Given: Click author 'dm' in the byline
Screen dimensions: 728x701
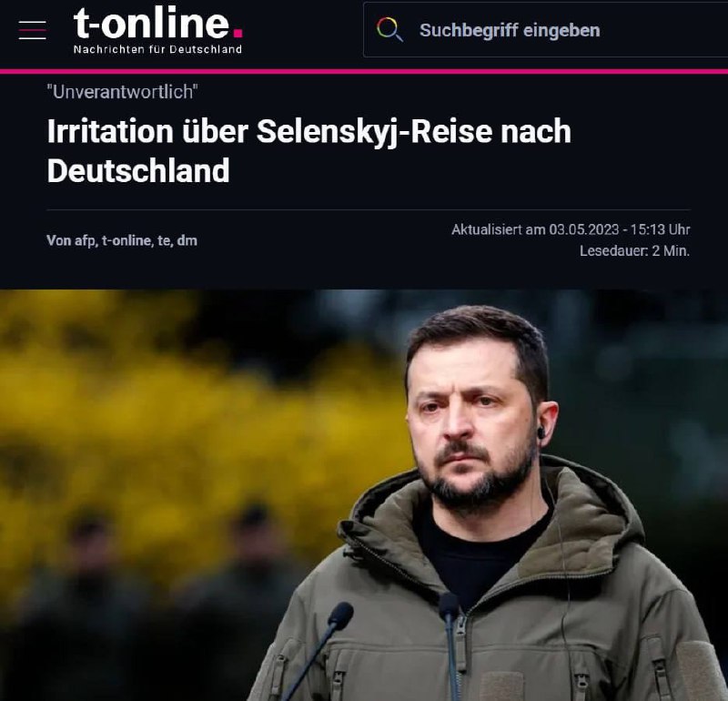Looking at the screenshot, I should pos(187,240).
